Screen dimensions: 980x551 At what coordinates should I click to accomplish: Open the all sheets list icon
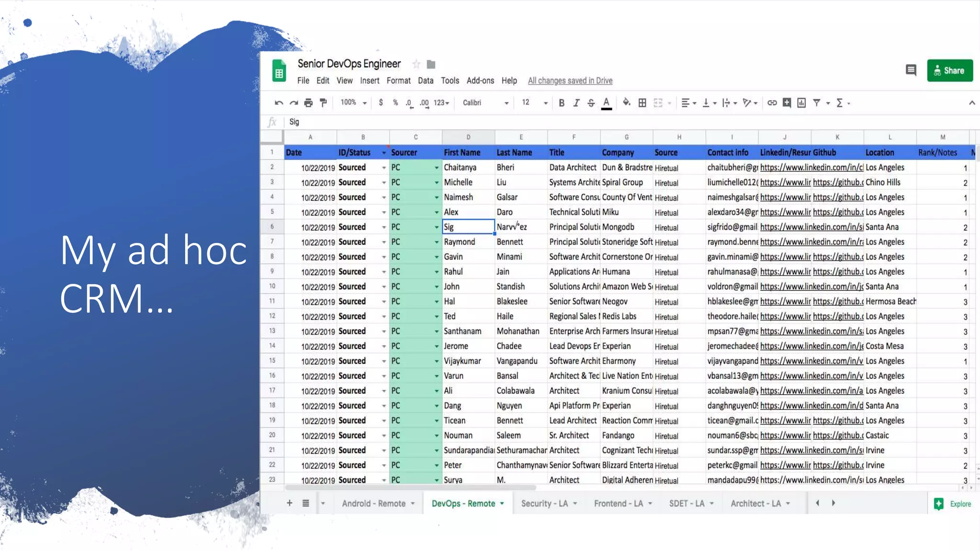click(x=306, y=503)
